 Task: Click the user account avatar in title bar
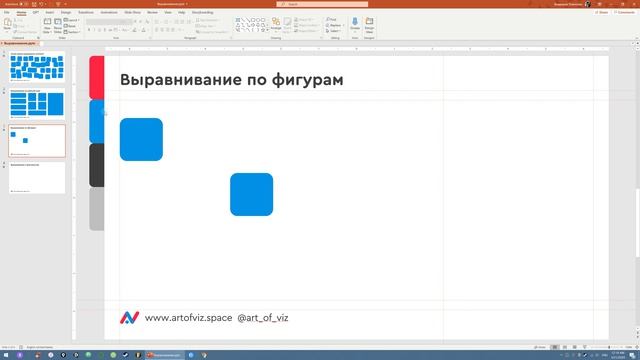point(588,4)
